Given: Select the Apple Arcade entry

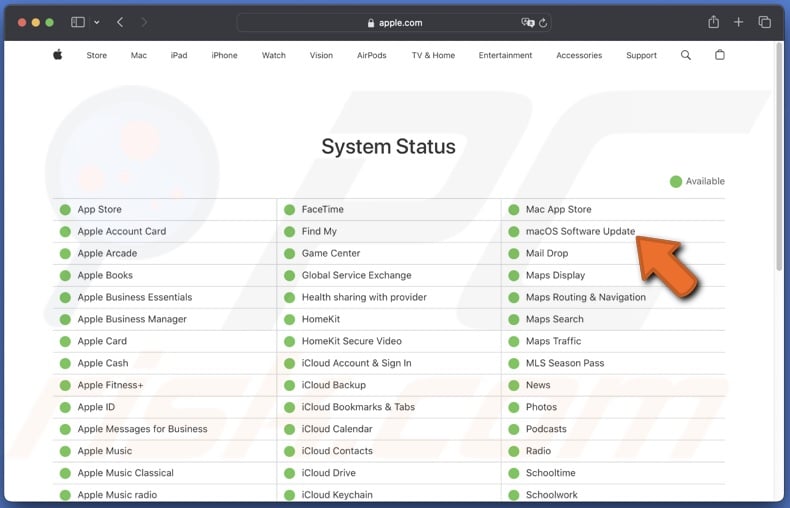Looking at the screenshot, I should click(107, 253).
